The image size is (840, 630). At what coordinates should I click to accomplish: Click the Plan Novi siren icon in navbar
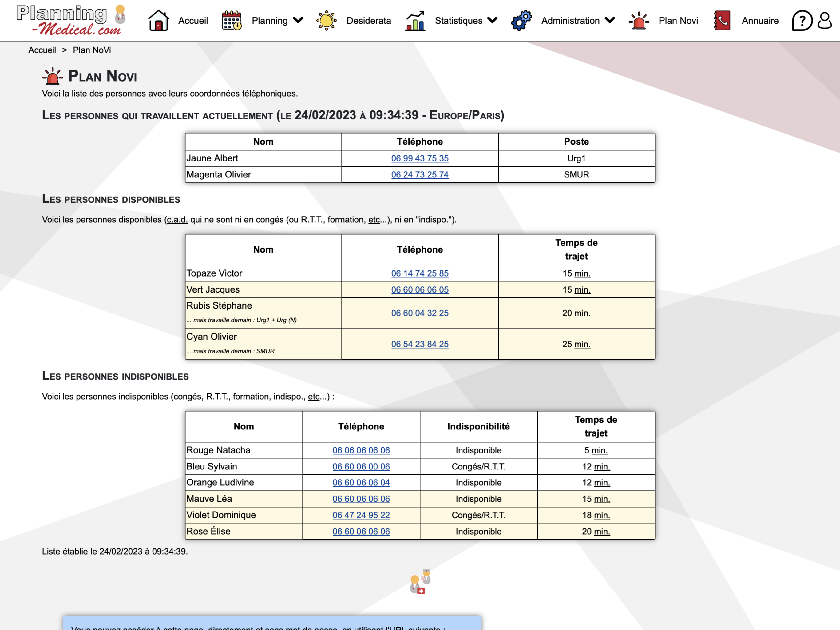click(639, 21)
